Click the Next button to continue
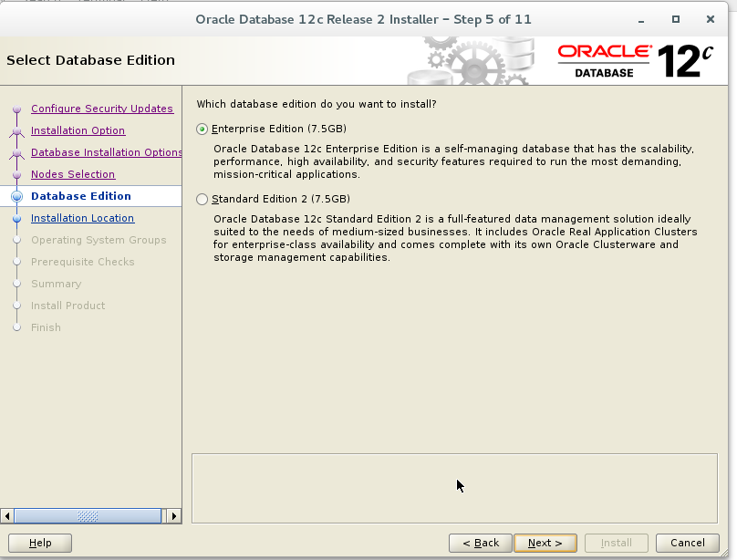Viewport: 737px width, 560px height. (x=545, y=542)
